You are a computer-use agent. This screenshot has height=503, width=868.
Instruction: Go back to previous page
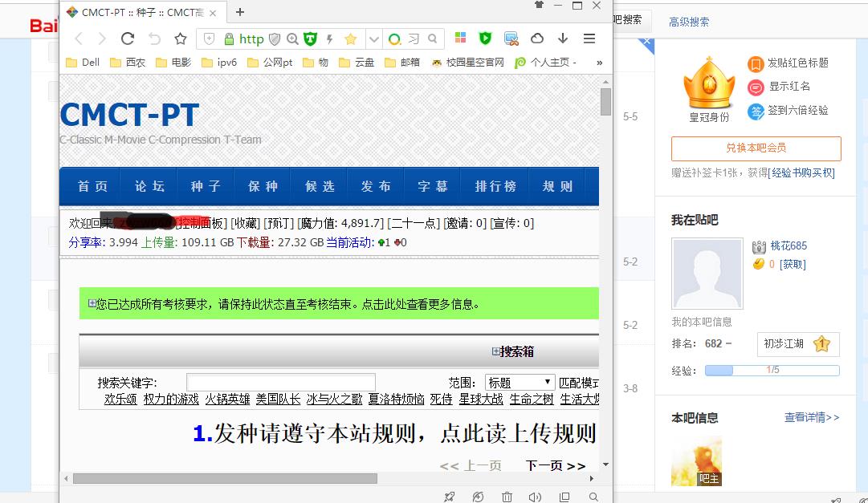[79, 39]
